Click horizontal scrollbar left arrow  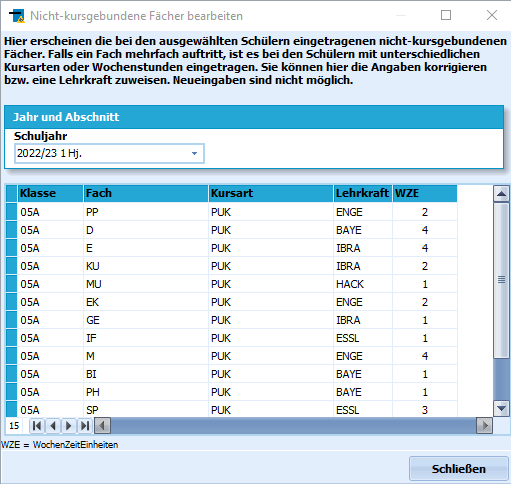(102, 426)
